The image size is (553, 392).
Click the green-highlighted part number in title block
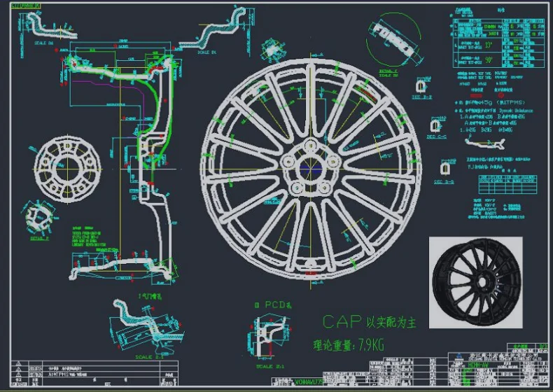coord(309,381)
